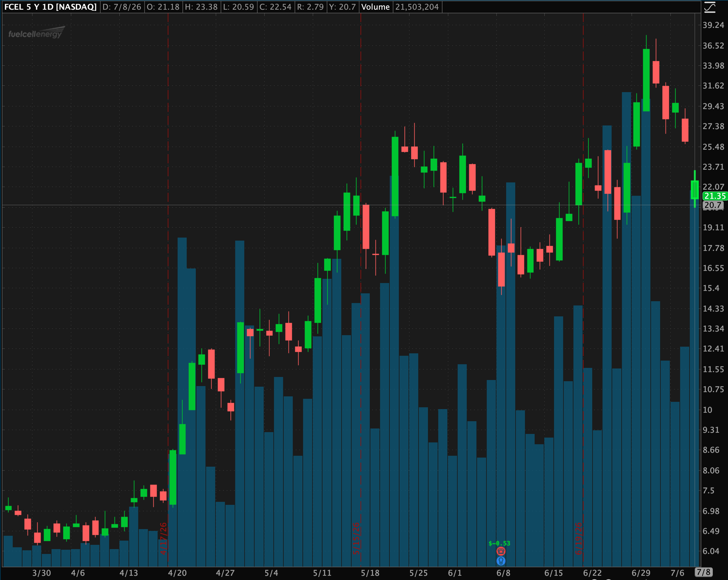728x580 pixels.
Task: Click the $-0.53 earnings estimate label
Action: (x=499, y=543)
